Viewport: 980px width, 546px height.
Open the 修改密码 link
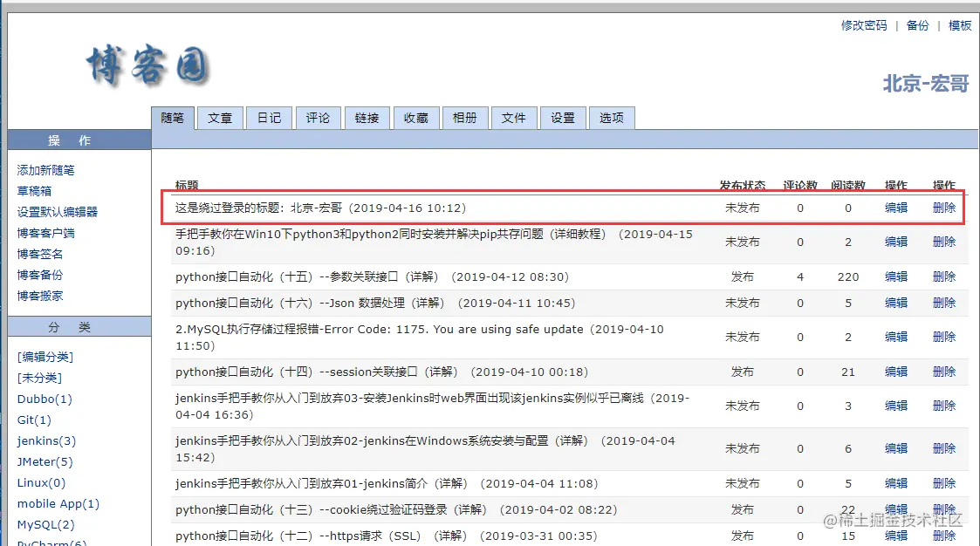pos(864,25)
